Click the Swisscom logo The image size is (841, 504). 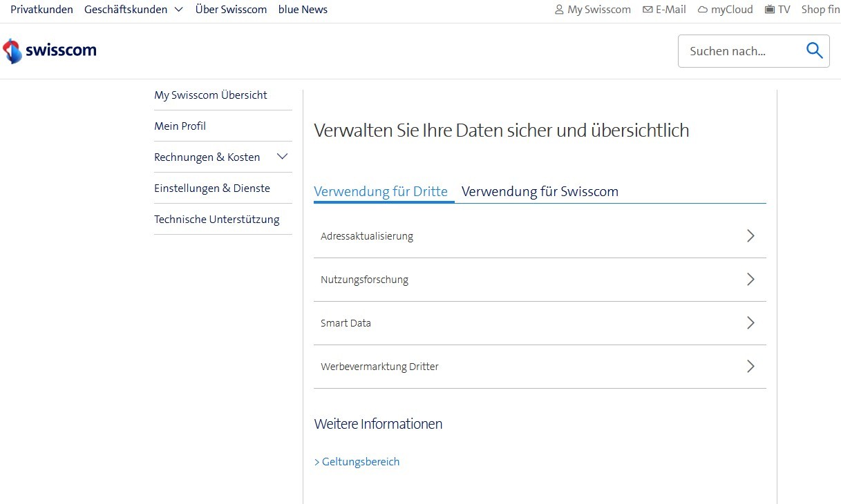50,51
